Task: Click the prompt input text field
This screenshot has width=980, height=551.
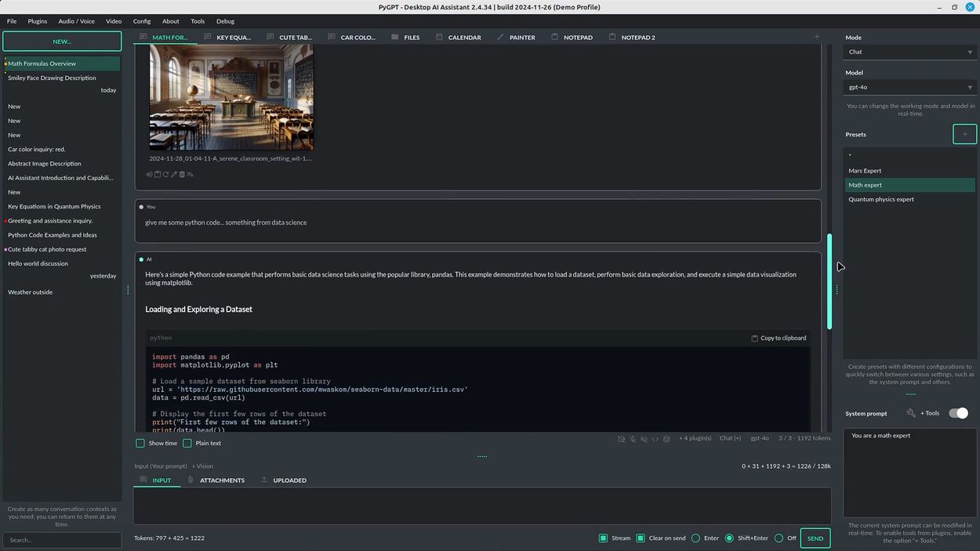Action: pyautogui.click(x=482, y=506)
